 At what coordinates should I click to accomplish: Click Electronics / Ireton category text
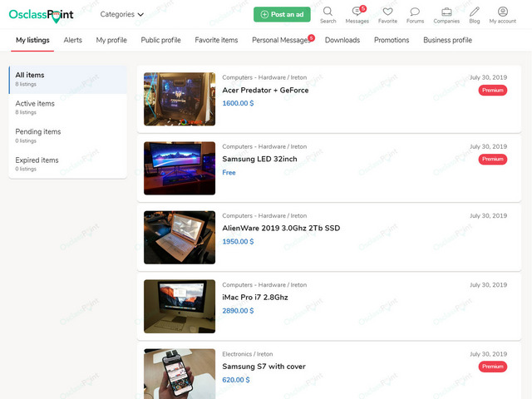(248, 354)
